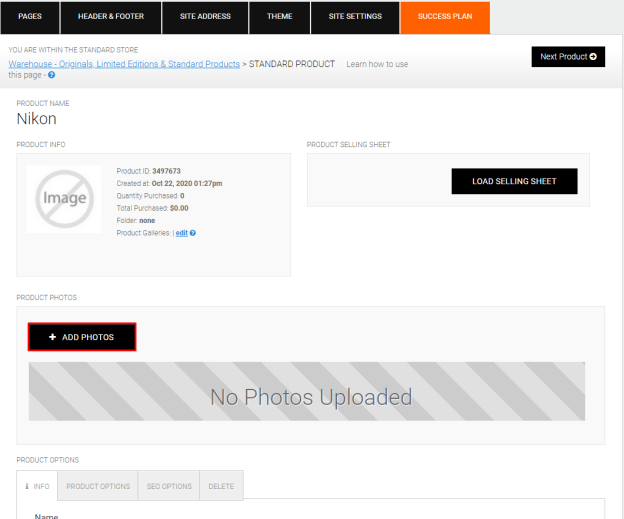The height and width of the screenshot is (519, 624).
Task: Select the Info product tab
Action: 37,486
